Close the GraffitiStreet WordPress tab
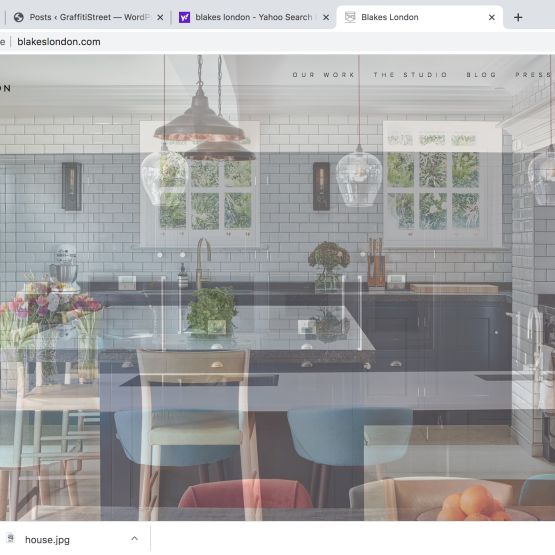This screenshot has width=555, height=555. tap(160, 17)
